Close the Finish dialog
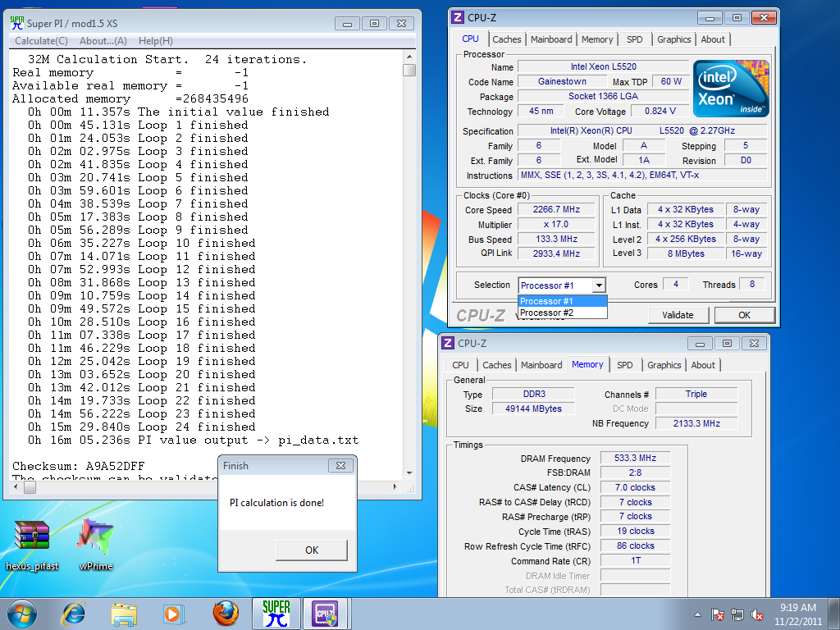840x630 pixels. click(340, 466)
